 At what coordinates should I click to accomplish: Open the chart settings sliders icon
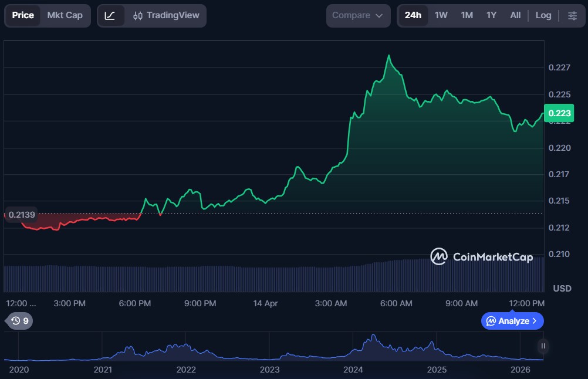572,16
